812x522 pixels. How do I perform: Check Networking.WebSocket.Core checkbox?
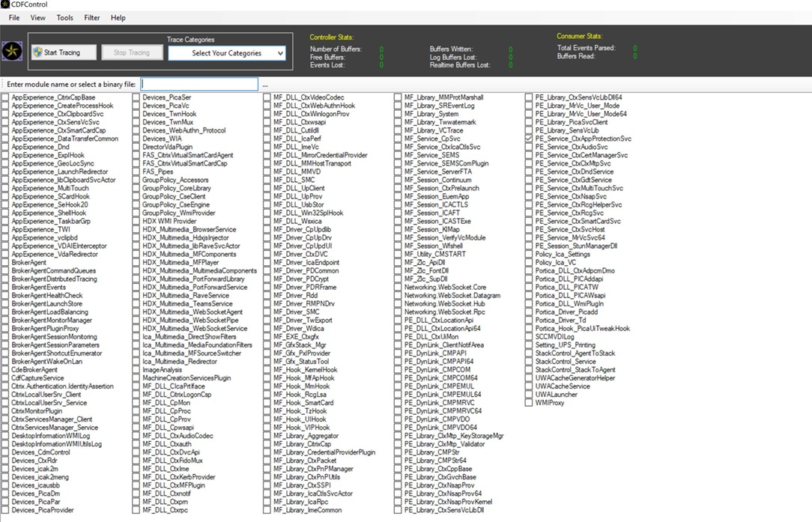[398, 288]
